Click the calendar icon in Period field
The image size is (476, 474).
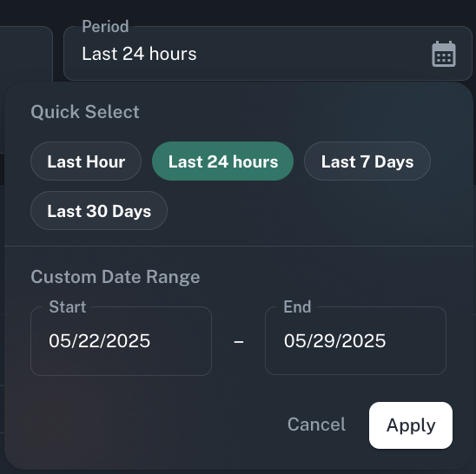[444, 54]
